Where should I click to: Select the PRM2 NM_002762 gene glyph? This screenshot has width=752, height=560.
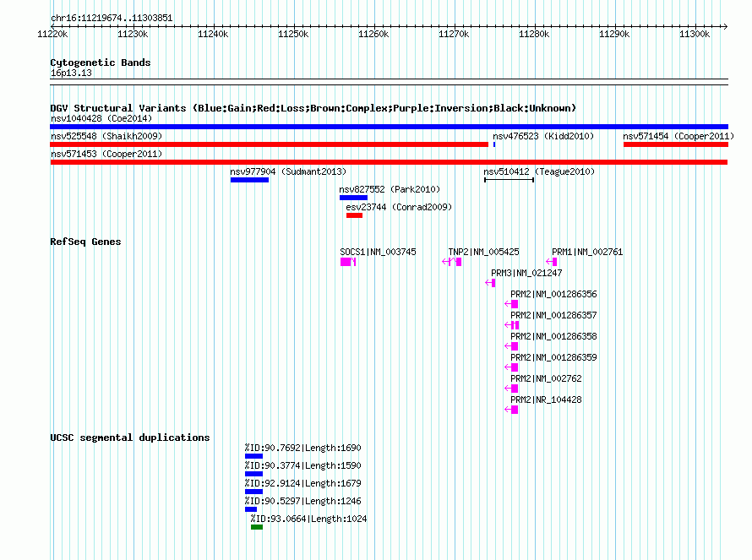coord(511,389)
